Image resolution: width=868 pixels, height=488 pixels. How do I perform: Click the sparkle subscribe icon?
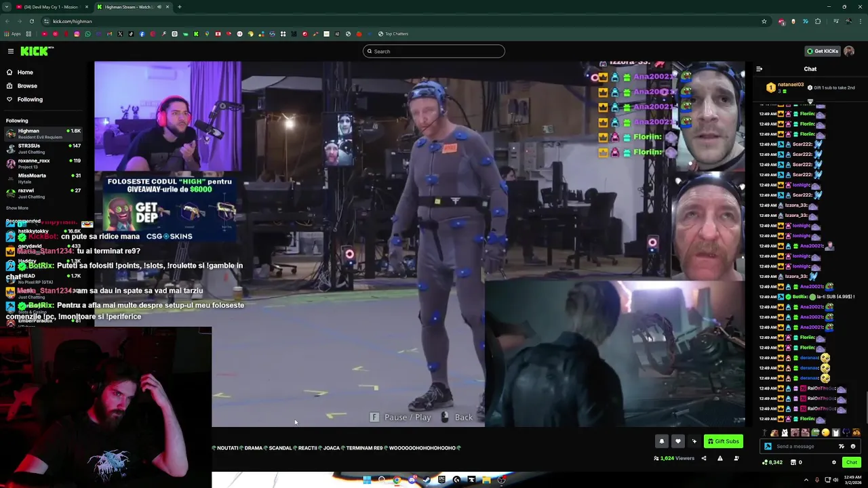694,441
